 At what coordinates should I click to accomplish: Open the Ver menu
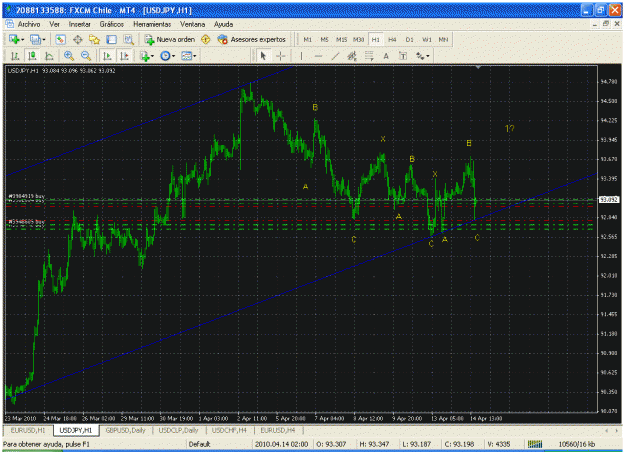coord(55,24)
